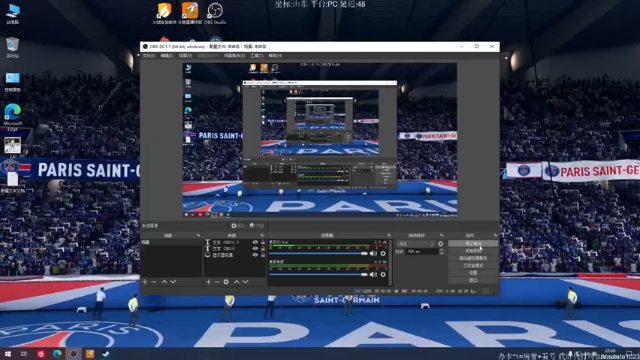Open OBS Studio desktop shortcut icon

(215, 13)
